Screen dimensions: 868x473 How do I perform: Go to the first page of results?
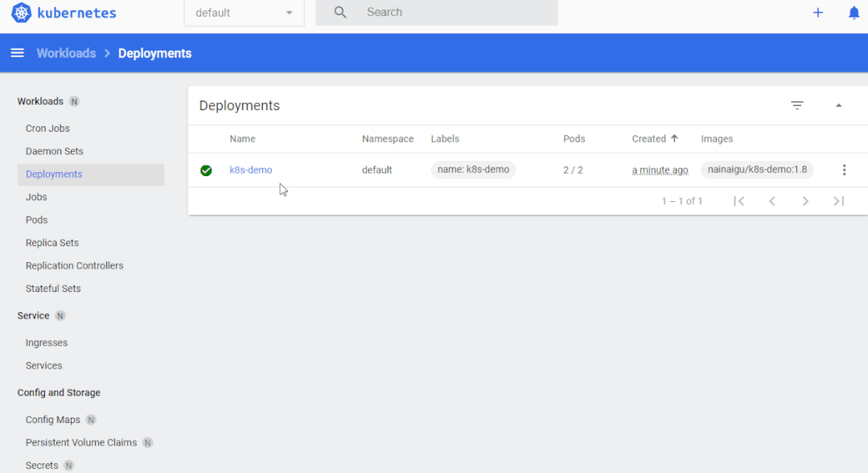click(x=739, y=201)
